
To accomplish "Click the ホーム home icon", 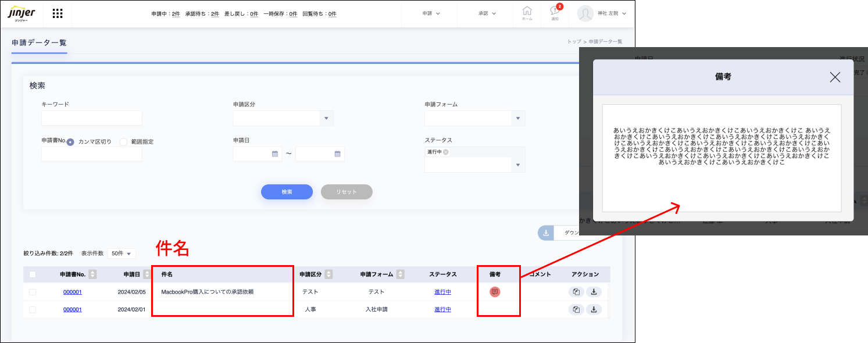I will click(x=527, y=13).
